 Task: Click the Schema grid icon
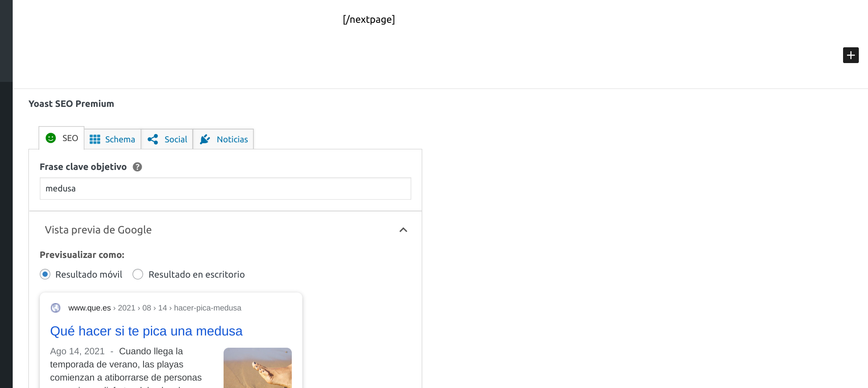(x=95, y=139)
